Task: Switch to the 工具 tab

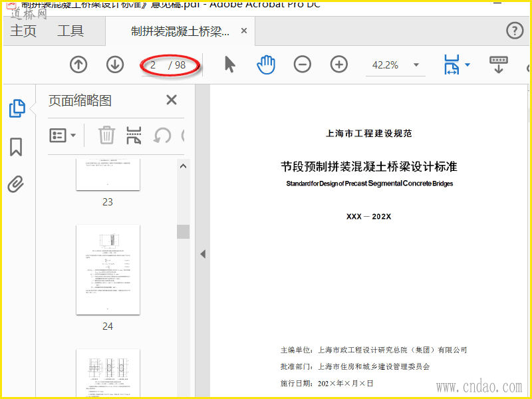Action: (x=70, y=31)
